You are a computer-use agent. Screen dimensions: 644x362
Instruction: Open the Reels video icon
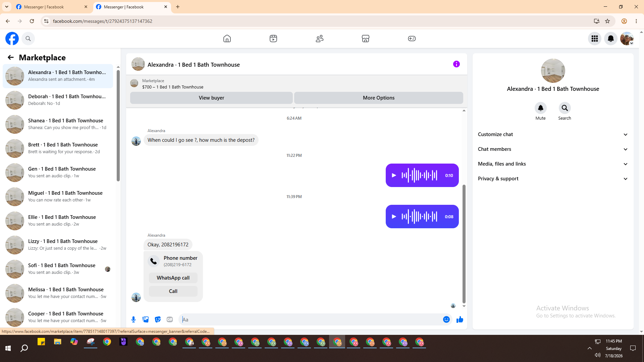tap(273, 39)
